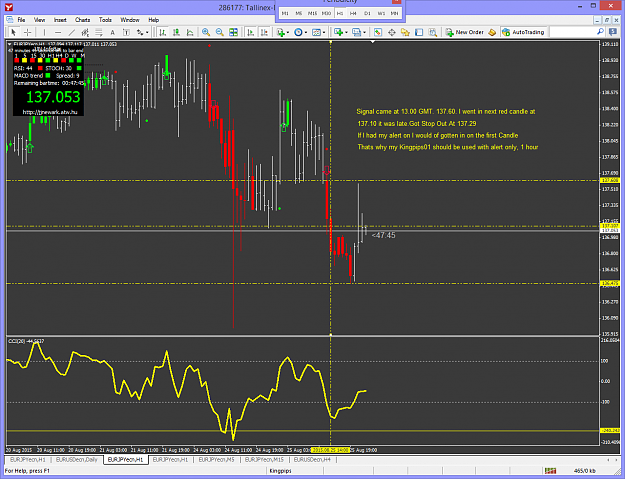Toggle the AutoTrading button

tap(523, 32)
